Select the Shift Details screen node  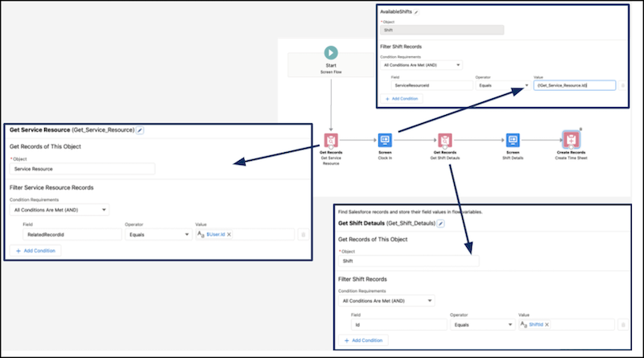pos(512,139)
